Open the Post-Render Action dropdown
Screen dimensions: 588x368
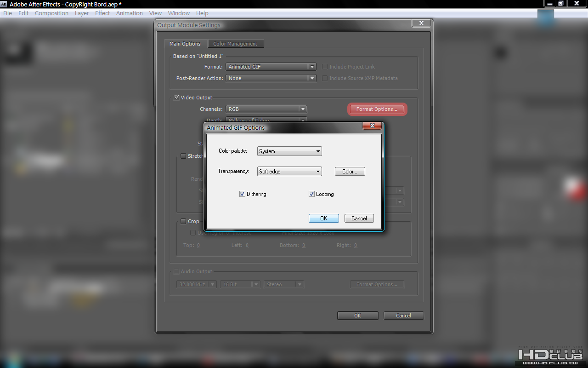(271, 78)
